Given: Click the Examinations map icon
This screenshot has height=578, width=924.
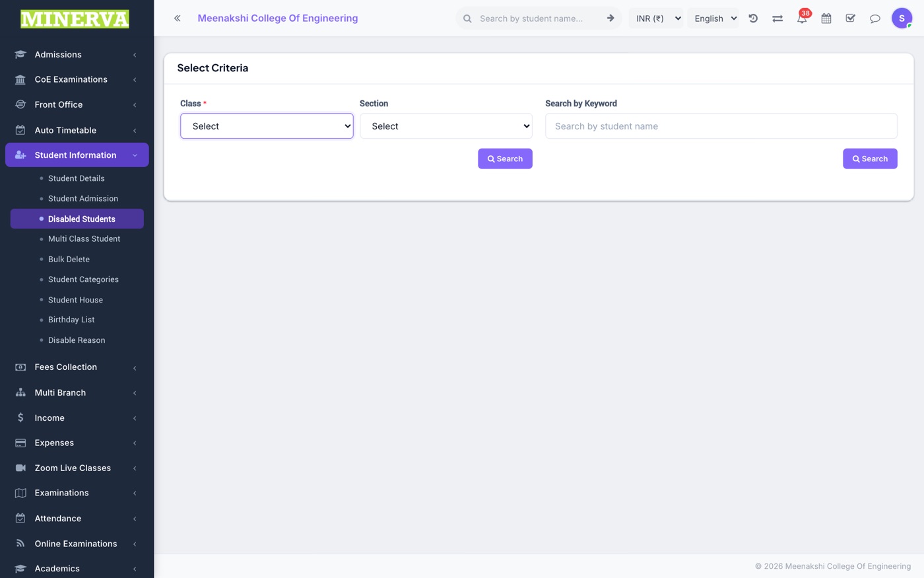Looking at the screenshot, I should 20,493.
